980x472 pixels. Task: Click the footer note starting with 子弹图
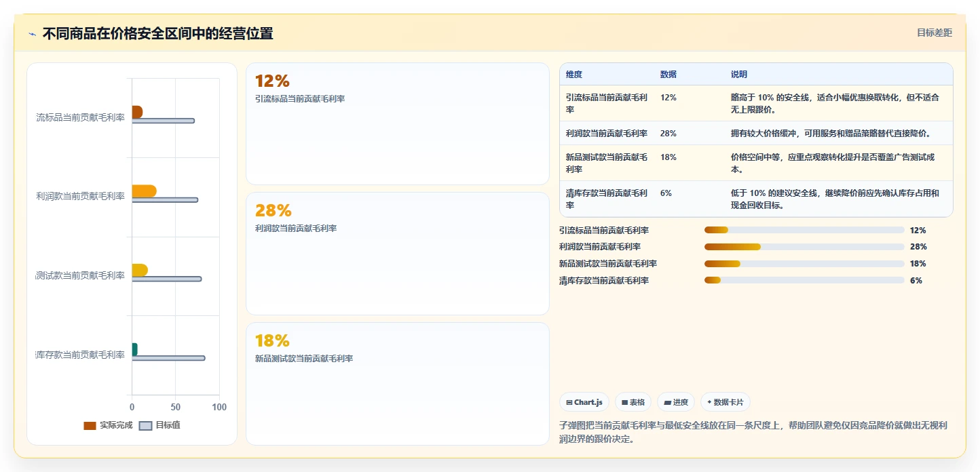[753, 432]
